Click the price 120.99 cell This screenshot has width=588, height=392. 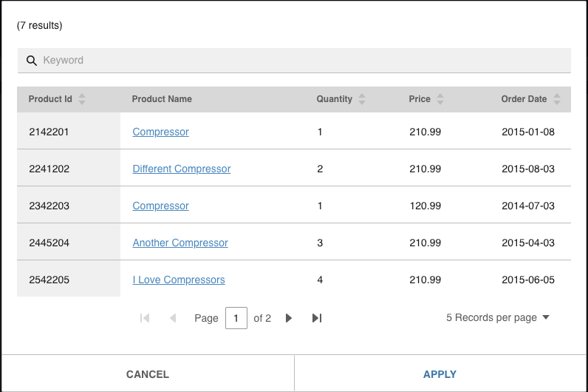(425, 206)
